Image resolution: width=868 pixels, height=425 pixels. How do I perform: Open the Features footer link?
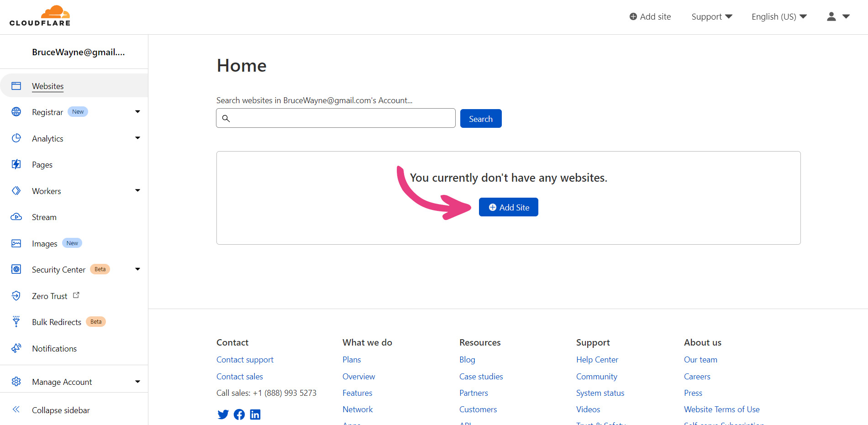click(x=358, y=393)
